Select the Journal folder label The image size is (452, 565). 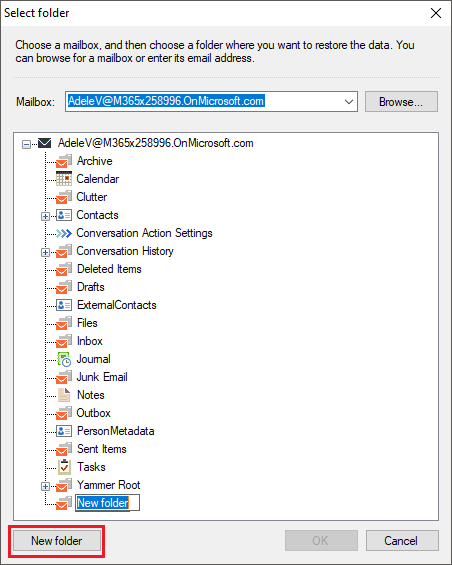pyautogui.click(x=94, y=359)
